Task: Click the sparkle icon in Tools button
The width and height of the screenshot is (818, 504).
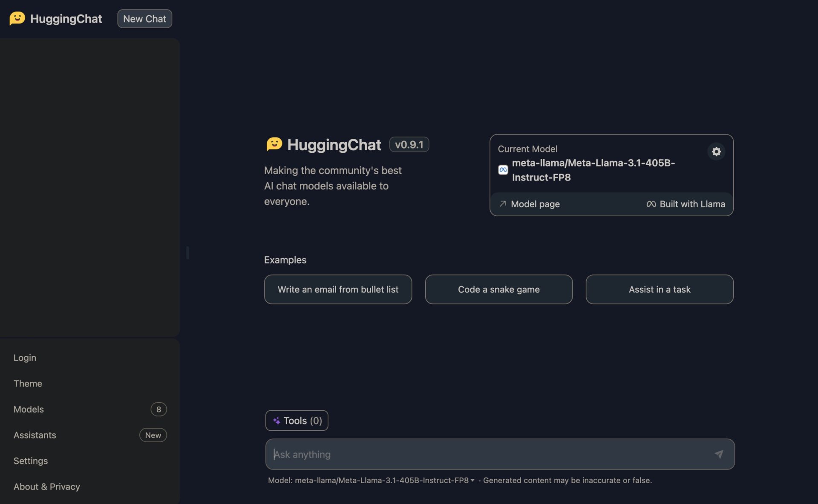Action: click(277, 421)
